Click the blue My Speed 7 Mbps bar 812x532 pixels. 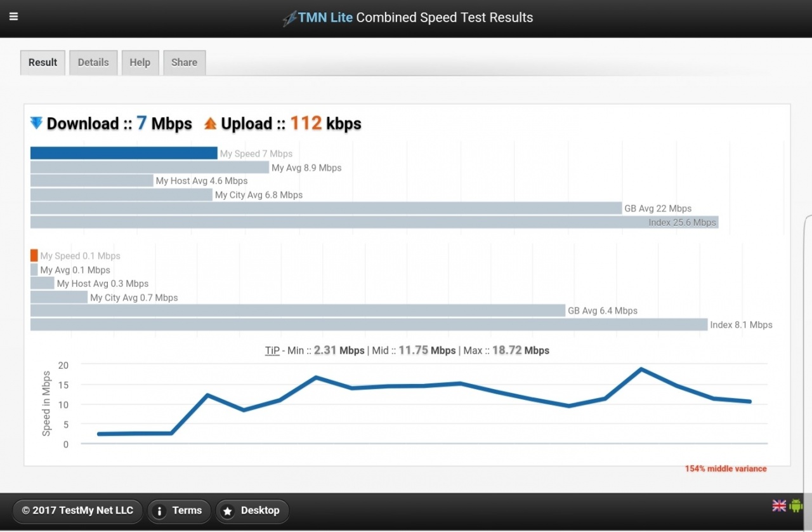coord(124,153)
